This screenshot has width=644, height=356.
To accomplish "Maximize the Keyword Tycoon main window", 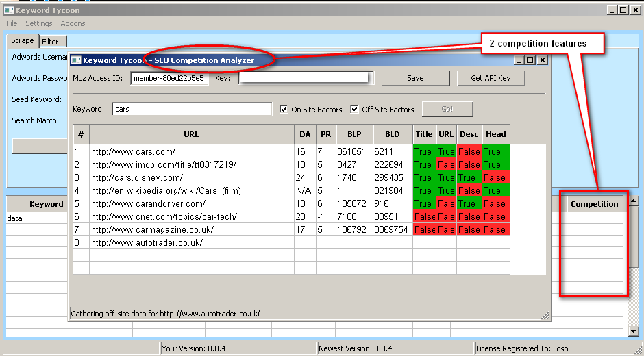I will 623,10.
